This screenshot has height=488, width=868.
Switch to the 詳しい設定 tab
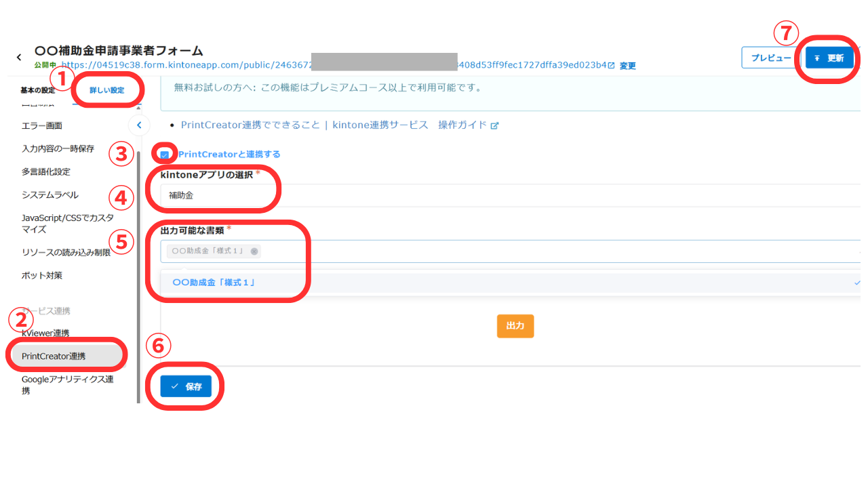108,89
